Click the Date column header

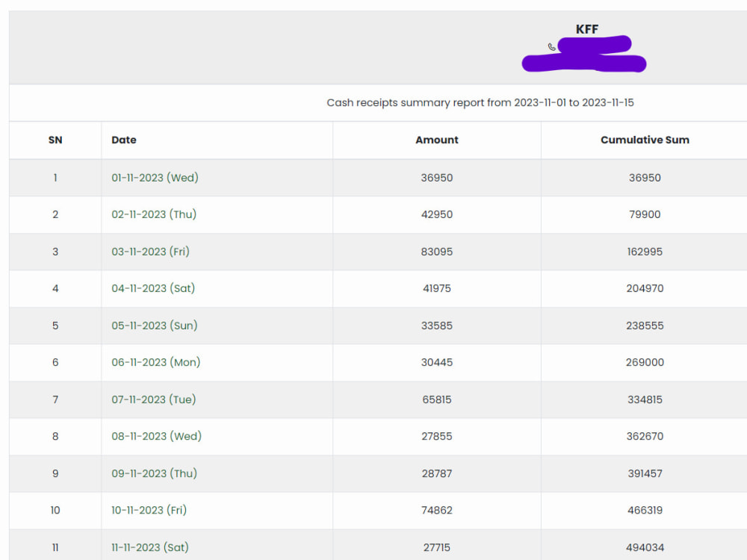[124, 140]
